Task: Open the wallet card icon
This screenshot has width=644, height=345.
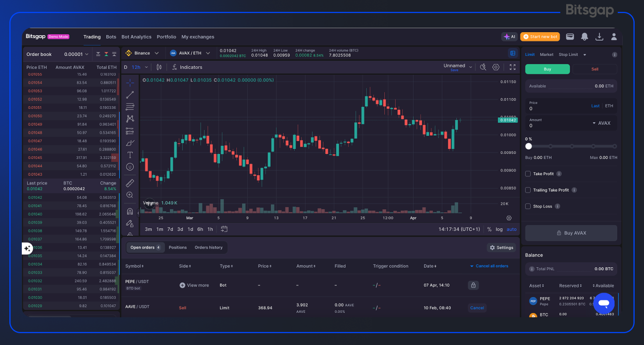Action: pyautogui.click(x=570, y=37)
